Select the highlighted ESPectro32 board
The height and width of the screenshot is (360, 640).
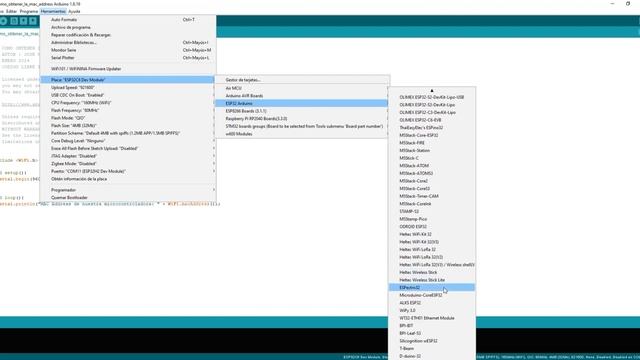(432, 288)
